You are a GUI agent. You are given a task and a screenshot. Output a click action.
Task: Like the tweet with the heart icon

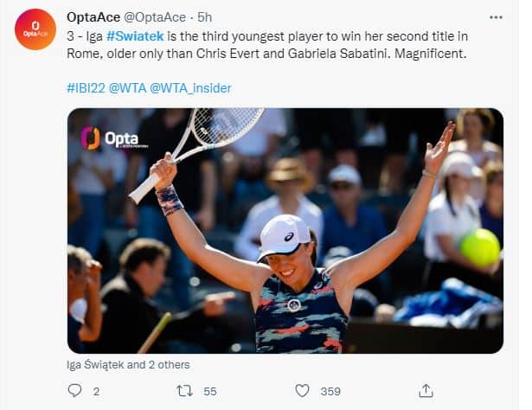click(x=302, y=391)
